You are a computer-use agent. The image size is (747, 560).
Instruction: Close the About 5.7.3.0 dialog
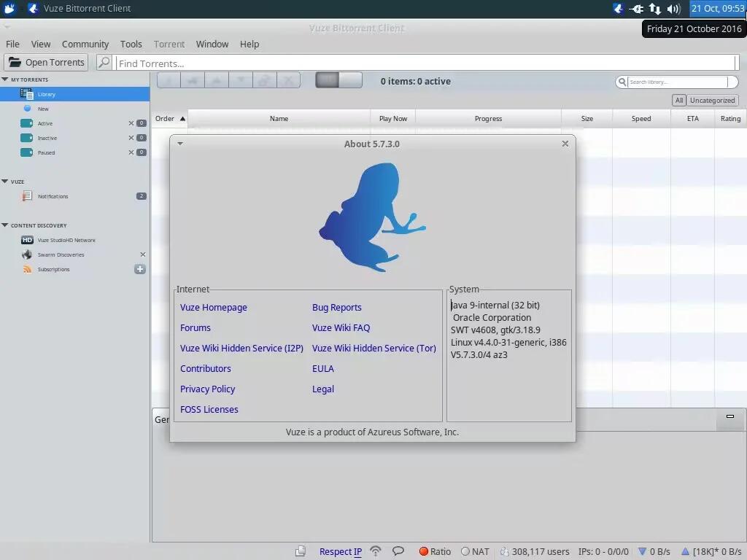point(565,144)
